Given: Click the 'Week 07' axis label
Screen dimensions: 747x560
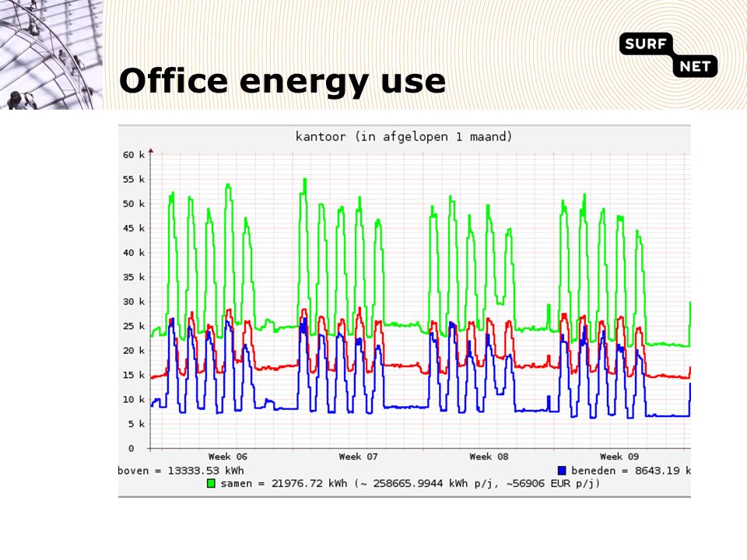Looking at the screenshot, I should [x=358, y=457].
